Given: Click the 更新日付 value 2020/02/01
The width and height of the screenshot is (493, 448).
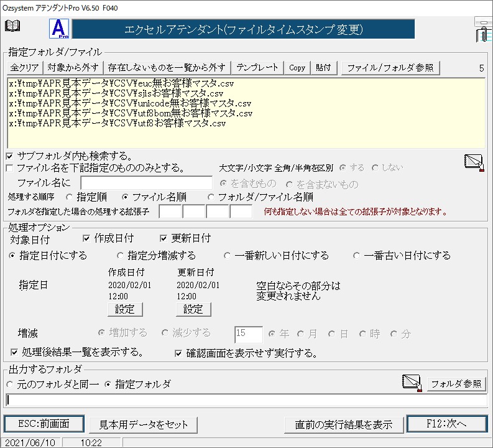Looking at the screenshot, I should click(x=198, y=286).
